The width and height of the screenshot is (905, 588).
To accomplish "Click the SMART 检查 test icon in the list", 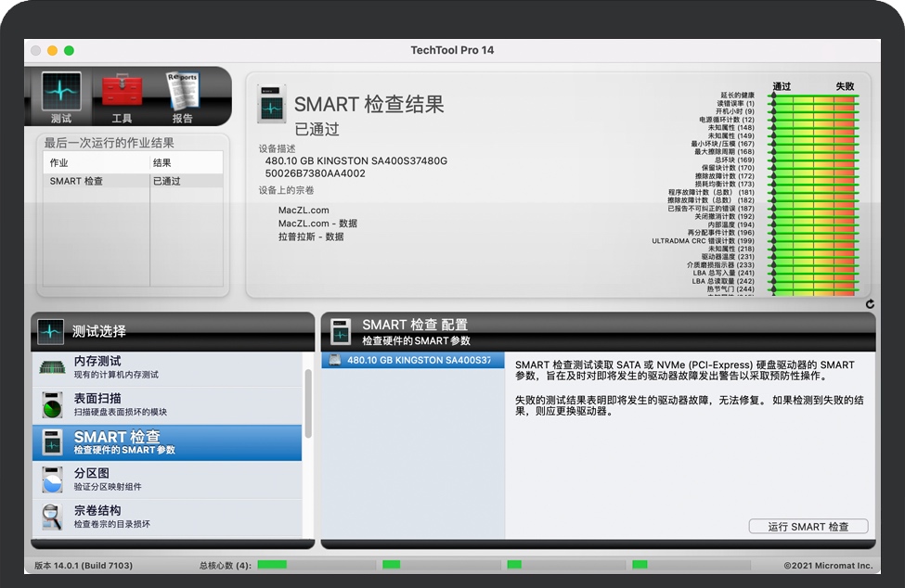I will [53, 440].
